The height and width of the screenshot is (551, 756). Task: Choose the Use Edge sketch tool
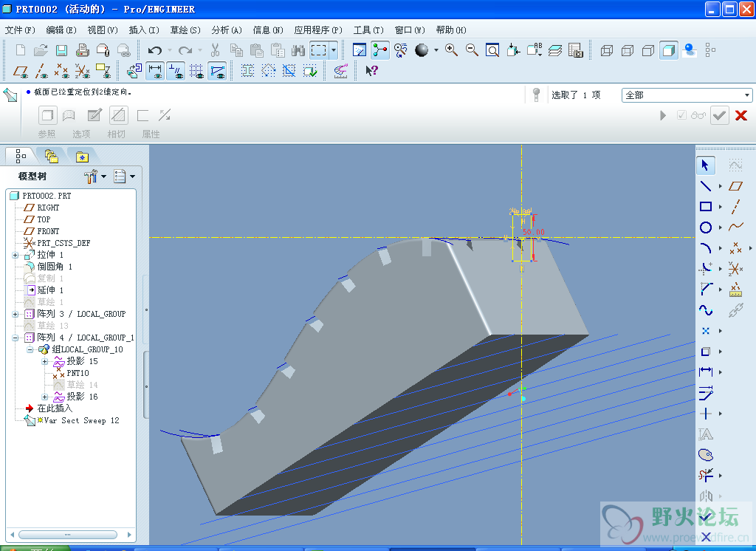pyautogui.click(x=705, y=352)
